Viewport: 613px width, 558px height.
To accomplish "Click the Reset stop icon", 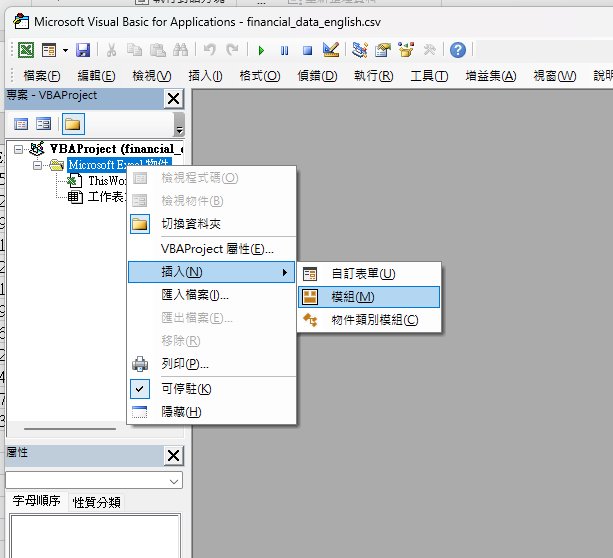I will pos(307,50).
